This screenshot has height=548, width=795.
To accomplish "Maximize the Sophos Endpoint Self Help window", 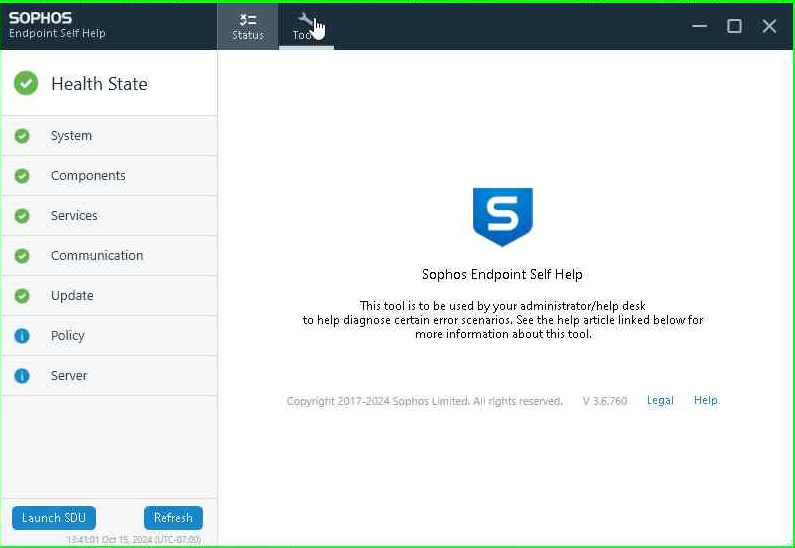I will [x=734, y=26].
